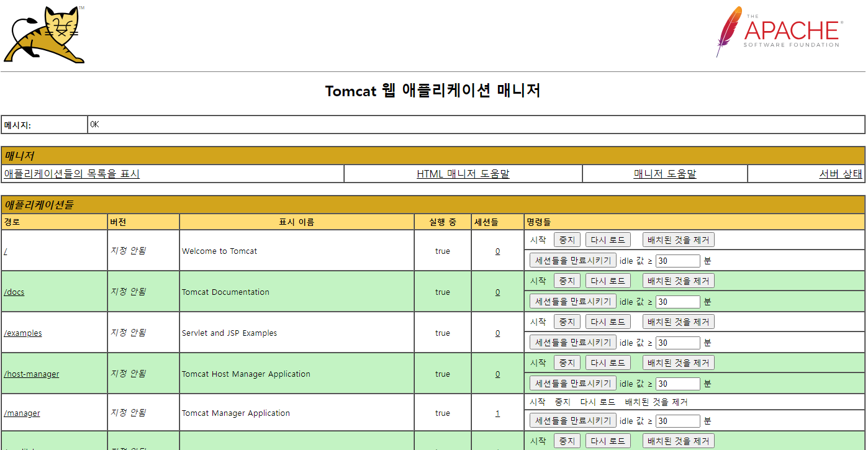Viewport: 868px width, 450px height.
Task: Click the Tomcat cat logo
Action: 44,35
